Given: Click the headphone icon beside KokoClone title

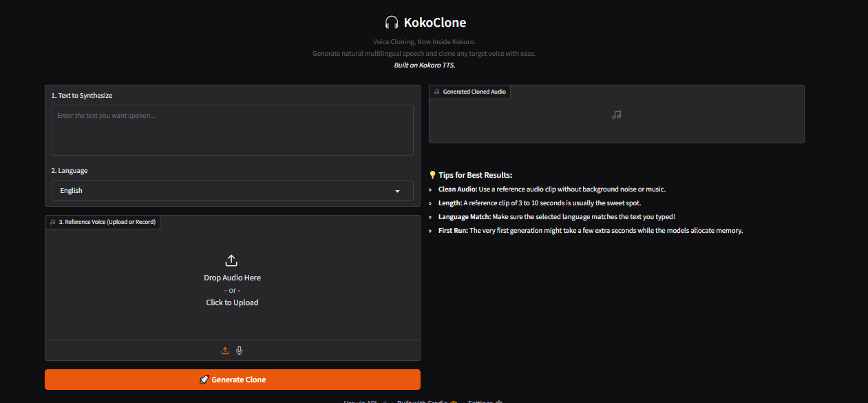Looking at the screenshot, I should click(392, 21).
